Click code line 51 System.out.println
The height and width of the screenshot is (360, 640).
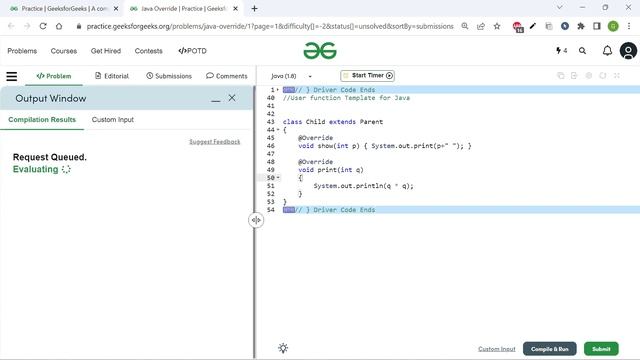(x=363, y=186)
